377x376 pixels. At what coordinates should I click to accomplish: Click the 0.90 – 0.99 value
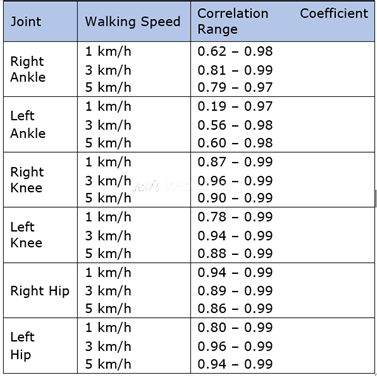pyautogui.click(x=235, y=198)
